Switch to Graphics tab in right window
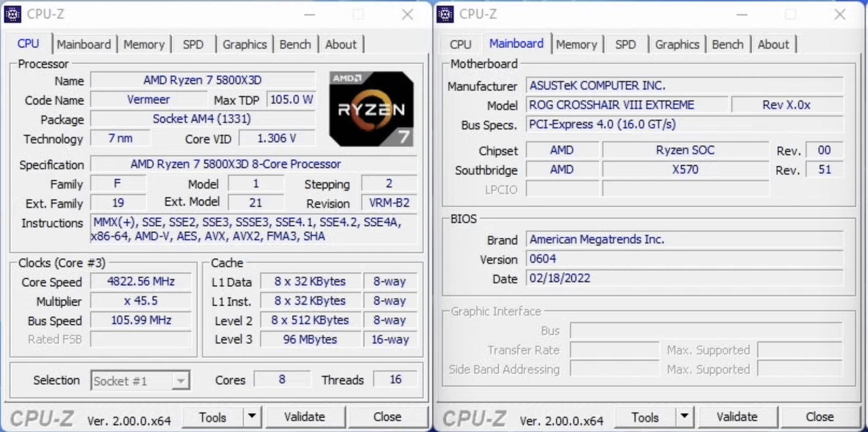 [677, 44]
